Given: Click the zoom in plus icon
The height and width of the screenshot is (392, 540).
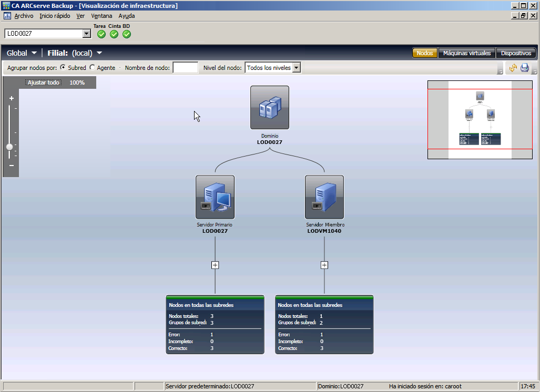Looking at the screenshot, I should [12, 98].
